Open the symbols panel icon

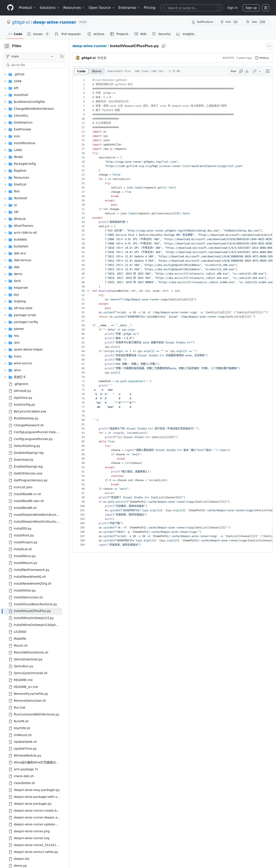(x=268, y=71)
